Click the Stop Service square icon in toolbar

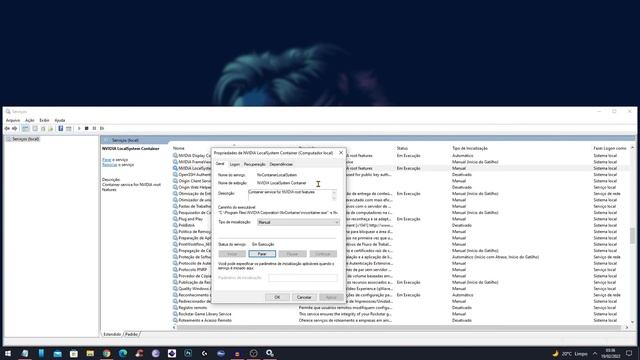click(x=87, y=129)
